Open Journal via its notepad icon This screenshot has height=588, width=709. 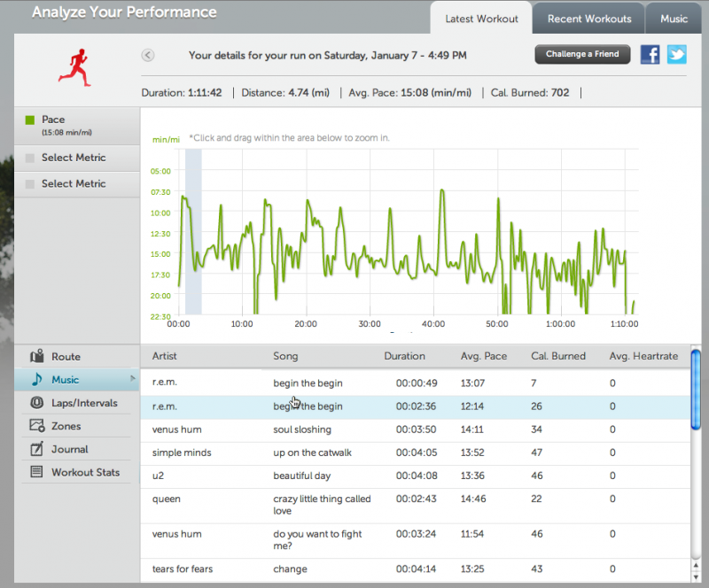point(36,449)
